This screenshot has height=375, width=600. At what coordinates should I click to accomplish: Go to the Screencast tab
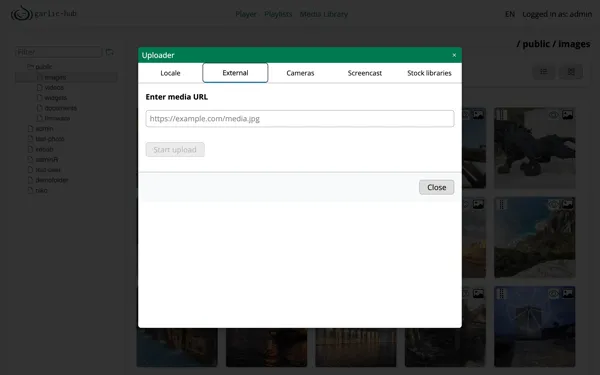[x=365, y=73]
